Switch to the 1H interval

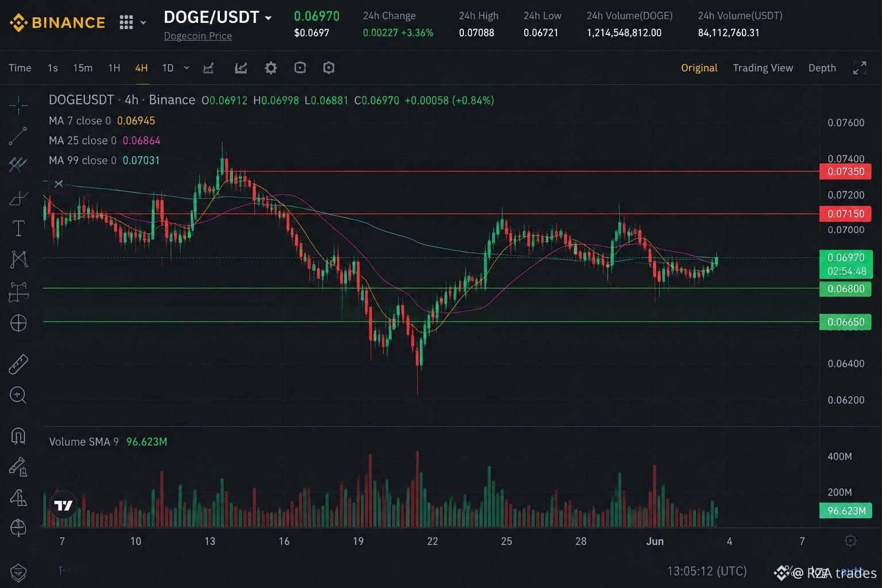pos(114,68)
